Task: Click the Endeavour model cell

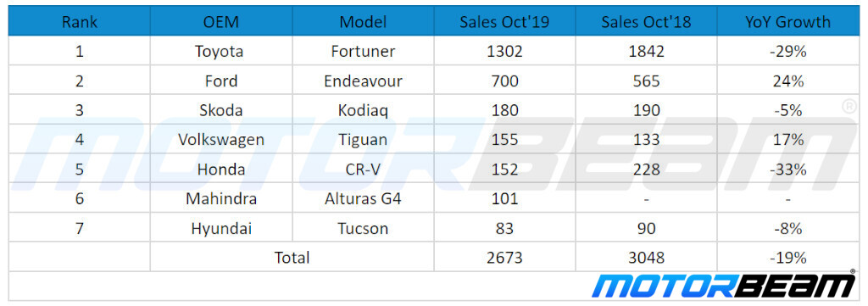Action: tap(363, 81)
